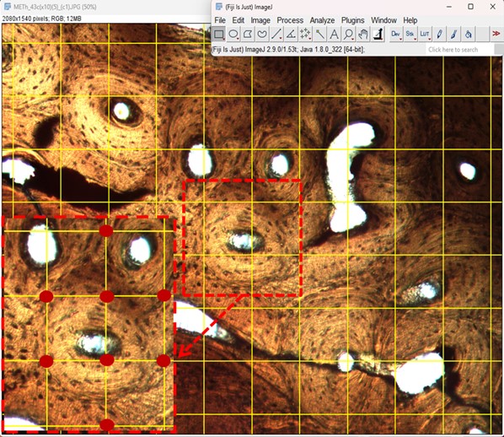This screenshot has width=504, height=437.
Task: Open the File menu
Action: [x=220, y=20]
